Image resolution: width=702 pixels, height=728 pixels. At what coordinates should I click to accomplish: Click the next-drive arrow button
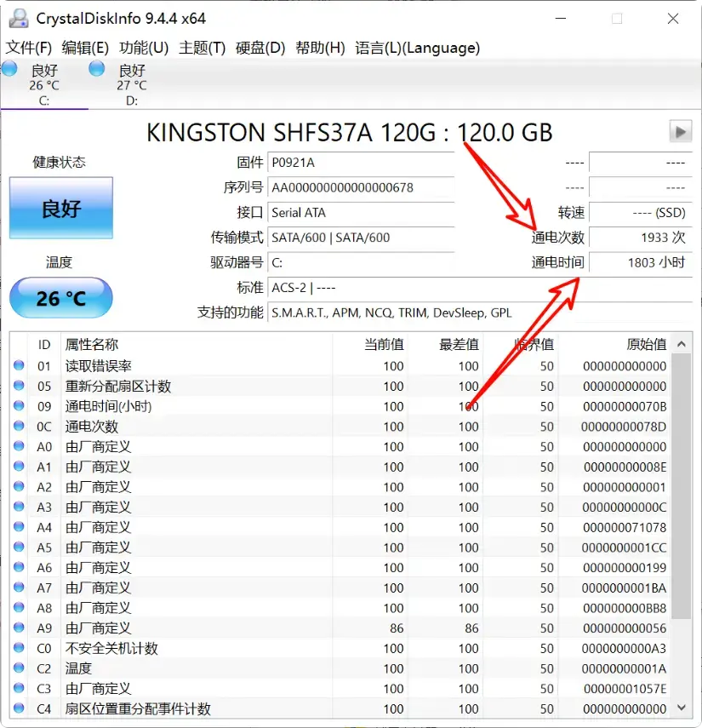coord(680,131)
